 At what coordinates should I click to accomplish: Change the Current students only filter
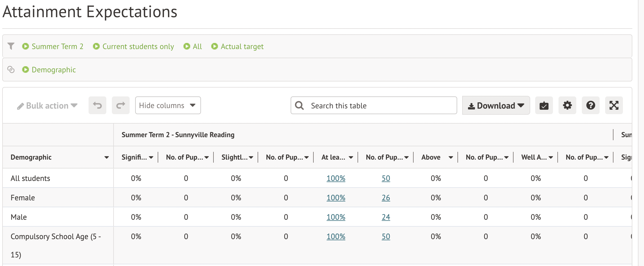coord(134,47)
